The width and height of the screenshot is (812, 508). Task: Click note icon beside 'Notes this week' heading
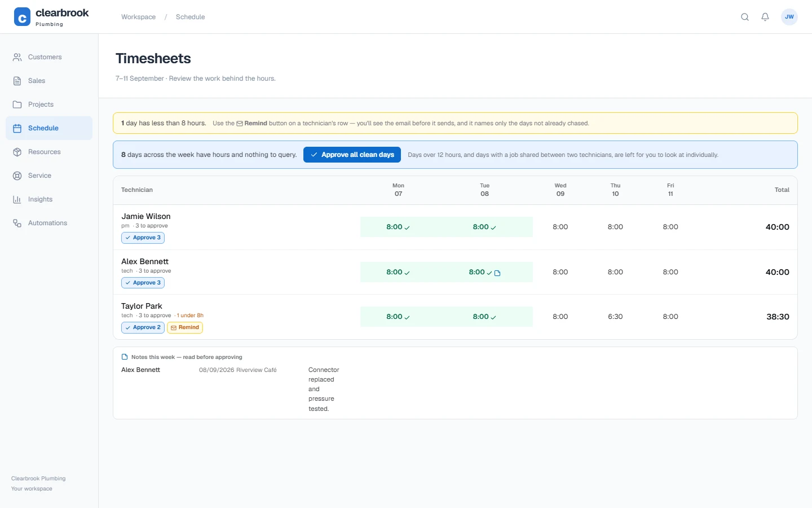pyautogui.click(x=125, y=357)
